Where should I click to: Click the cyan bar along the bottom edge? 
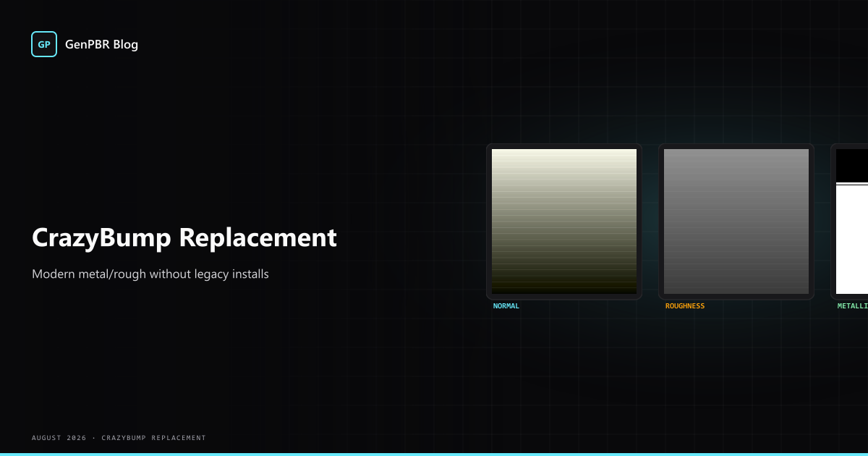tap(434, 455)
